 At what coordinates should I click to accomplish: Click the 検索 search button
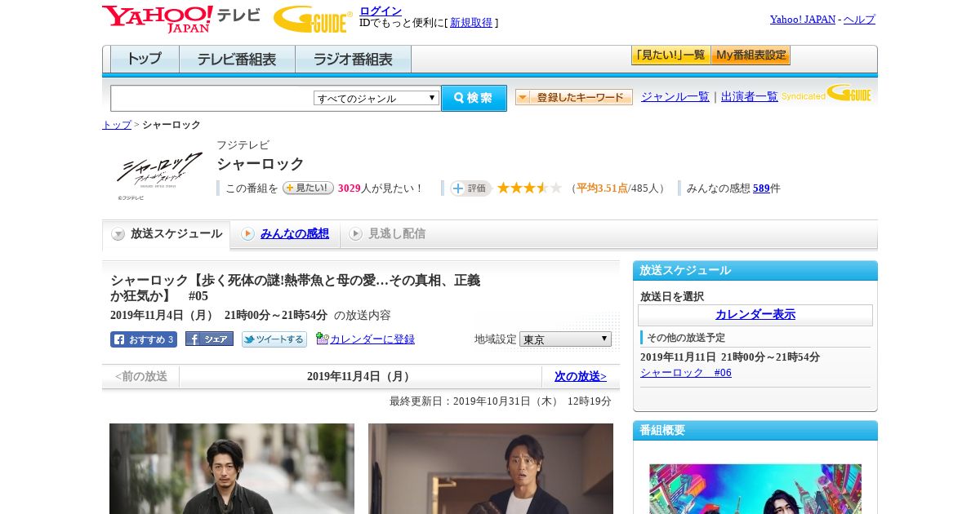474,98
